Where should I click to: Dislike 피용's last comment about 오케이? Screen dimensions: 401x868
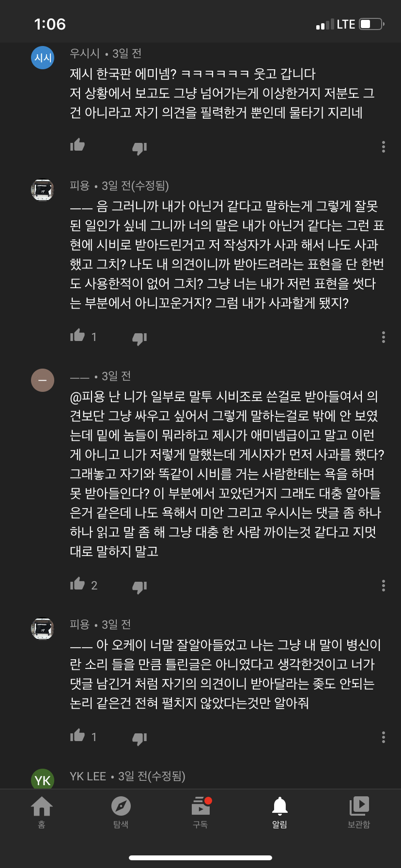[139, 738]
